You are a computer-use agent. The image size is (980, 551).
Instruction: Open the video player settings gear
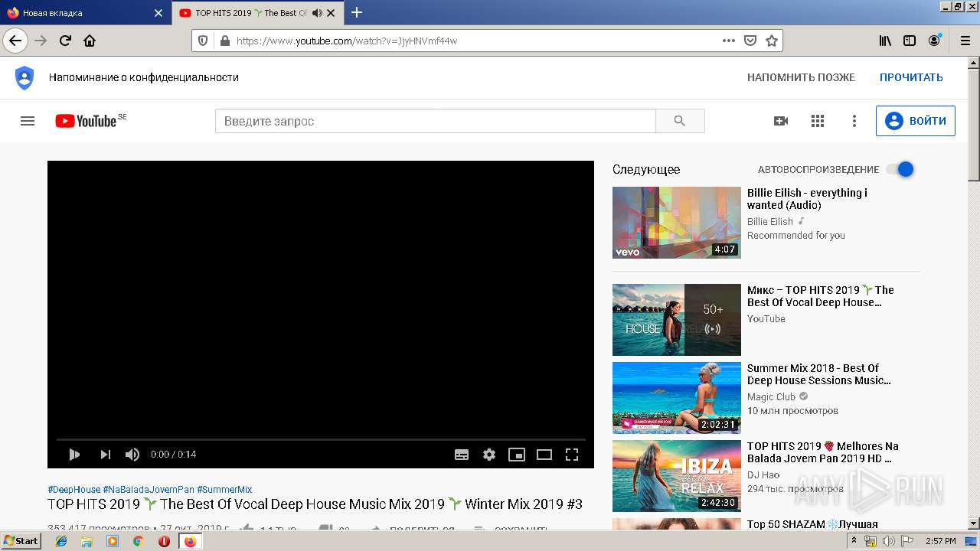(489, 455)
